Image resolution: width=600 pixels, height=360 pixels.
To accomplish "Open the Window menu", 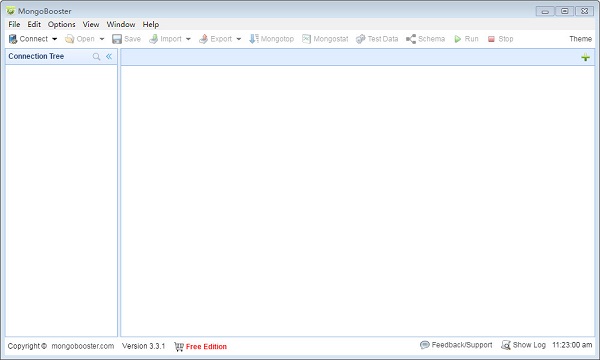I will pyautogui.click(x=121, y=24).
